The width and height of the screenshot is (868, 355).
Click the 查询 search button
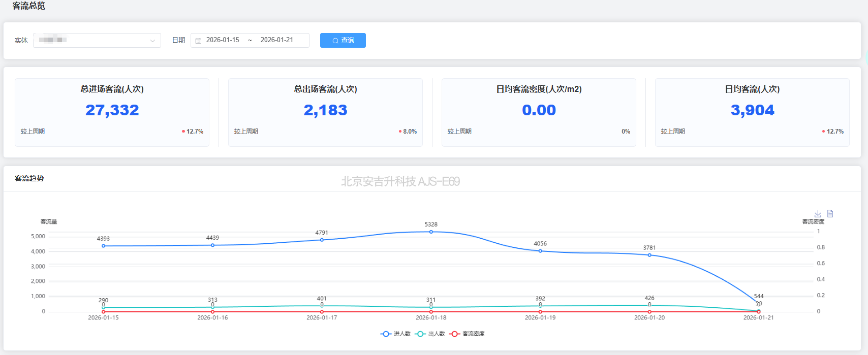[343, 40]
